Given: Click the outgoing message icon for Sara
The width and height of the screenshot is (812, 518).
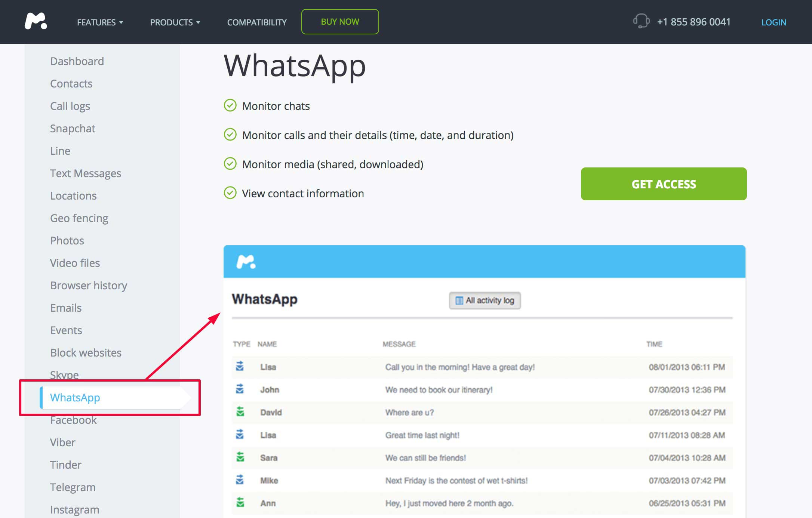Looking at the screenshot, I should pyautogui.click(x=241, y=458).
